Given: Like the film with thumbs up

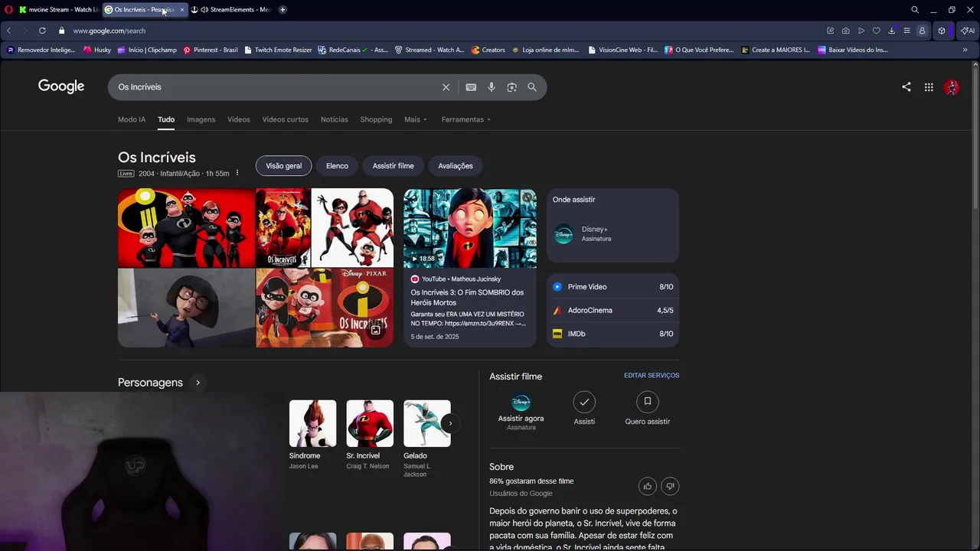Looking at the screenshot, I should point(648,486).
